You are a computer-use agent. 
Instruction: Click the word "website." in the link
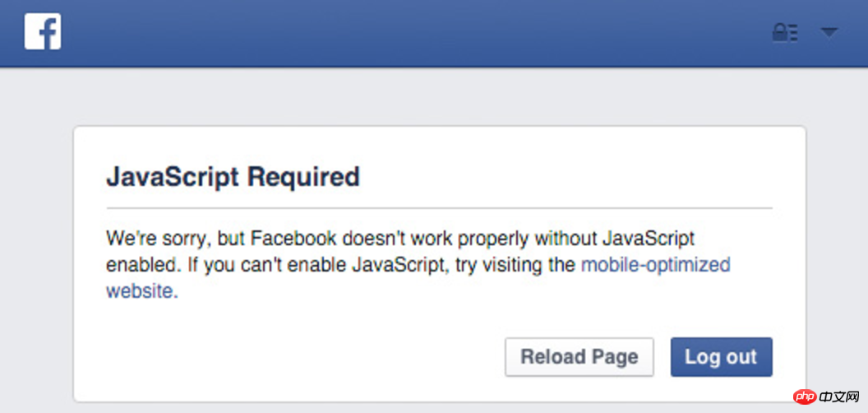142,291
